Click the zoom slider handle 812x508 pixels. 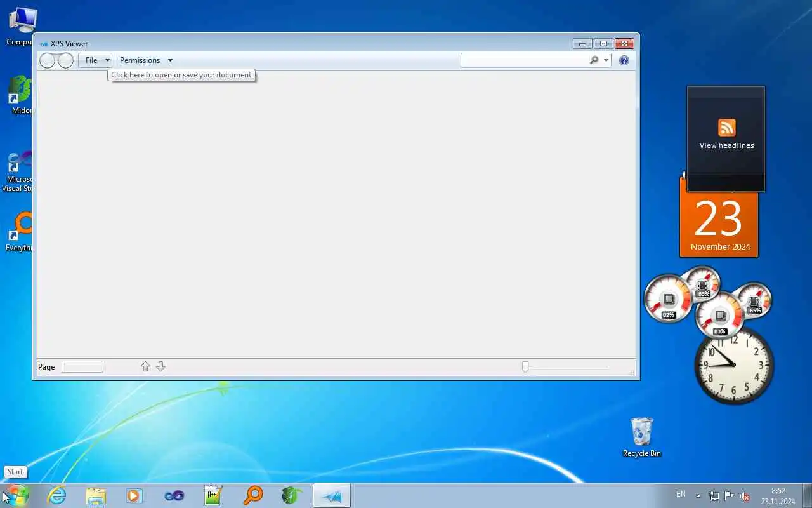click(525, 366)
